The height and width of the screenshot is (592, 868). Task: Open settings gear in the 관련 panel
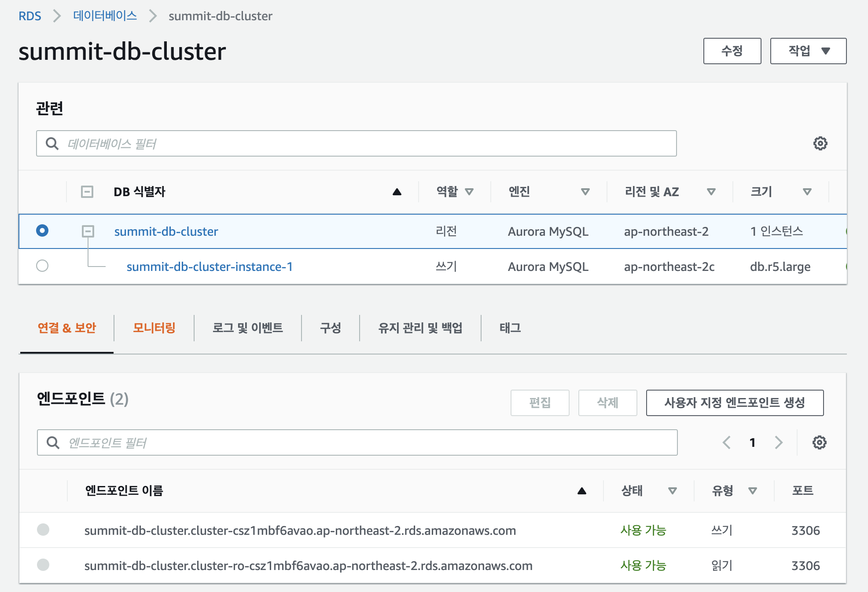(820, 143)
